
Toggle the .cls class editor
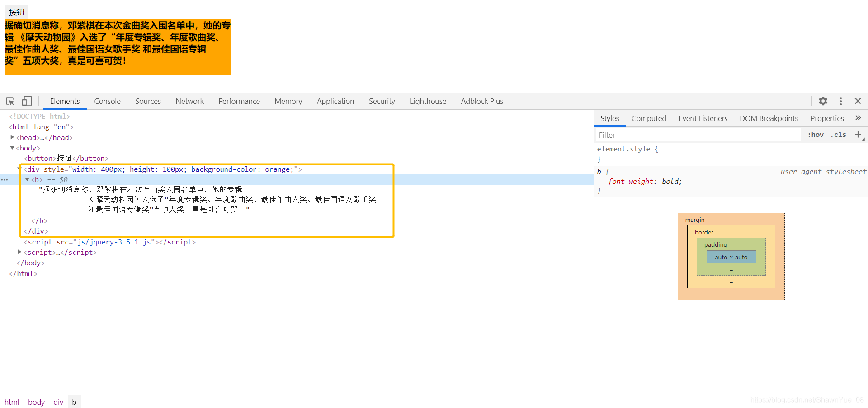tap(839, 135)
